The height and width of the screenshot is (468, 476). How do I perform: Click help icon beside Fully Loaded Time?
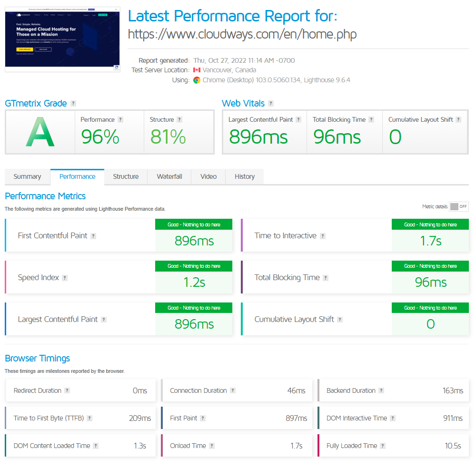[x=383, y=446]
